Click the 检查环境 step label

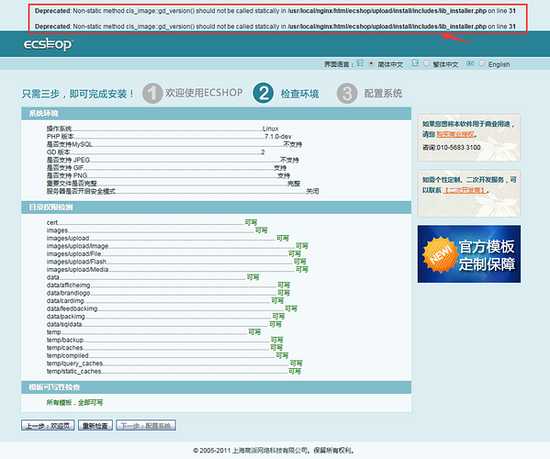coord(300,94)
